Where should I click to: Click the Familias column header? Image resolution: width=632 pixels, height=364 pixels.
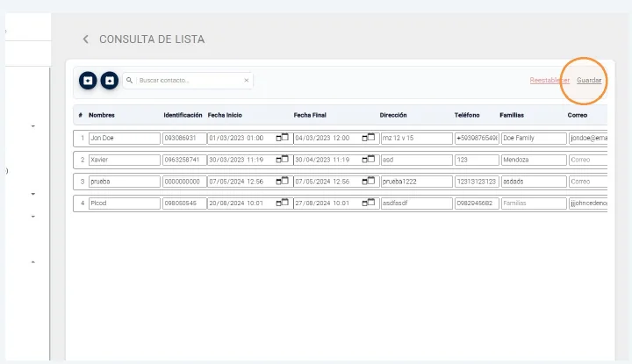[512, 115]
